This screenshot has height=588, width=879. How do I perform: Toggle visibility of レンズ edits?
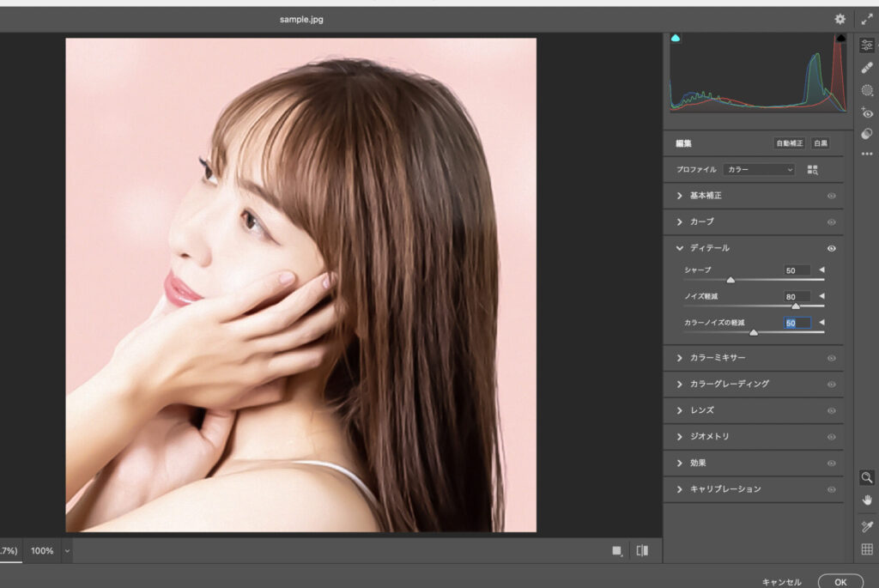pyautogui.click(x=831, y=411)
